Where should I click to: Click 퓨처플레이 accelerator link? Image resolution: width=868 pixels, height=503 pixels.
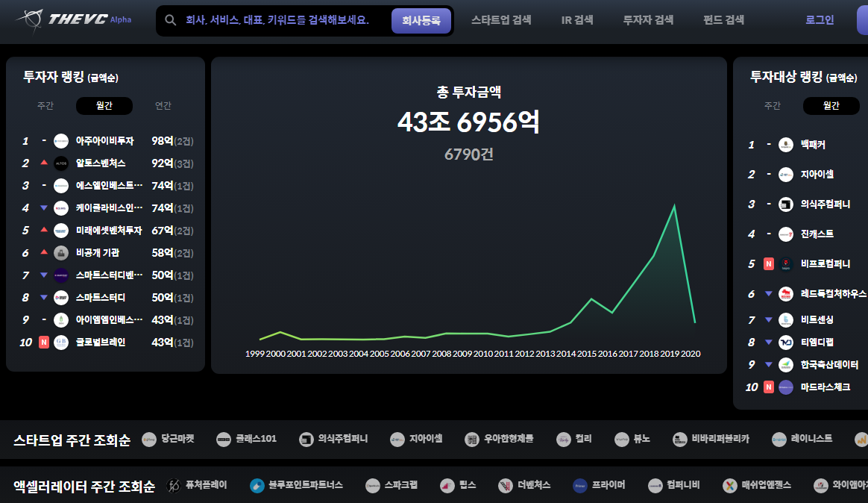tap(197, 485)
